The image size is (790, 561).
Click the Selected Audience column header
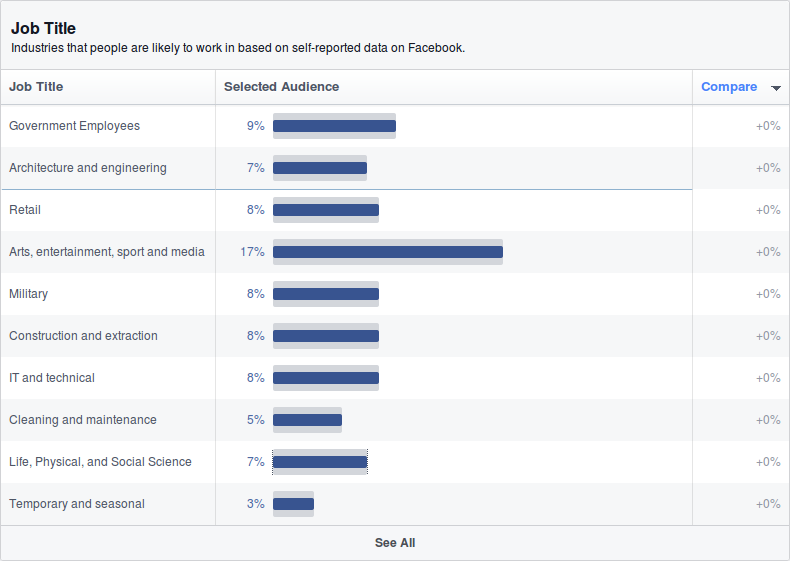[x=281, y=87]
